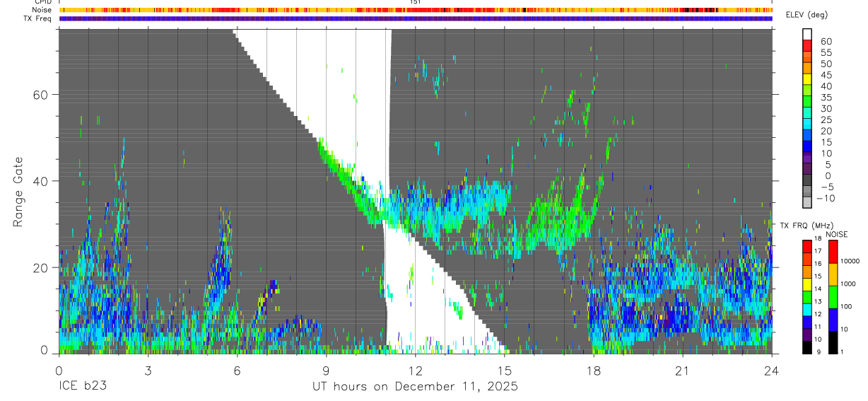Click the x-axis tick label '12'
This screenshot has height=401, width=868.
click(415, 370)
